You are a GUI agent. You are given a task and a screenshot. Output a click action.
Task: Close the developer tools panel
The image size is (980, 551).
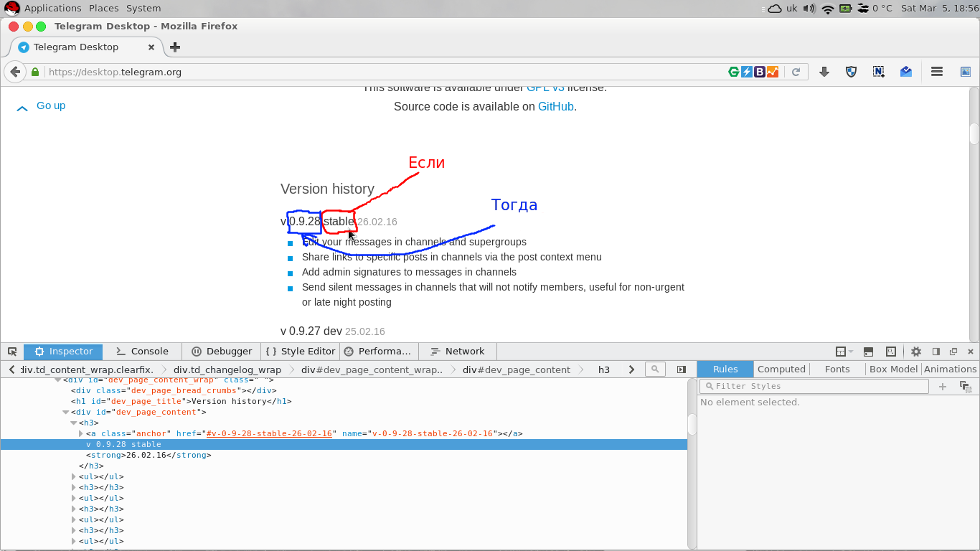click(971, 352)
